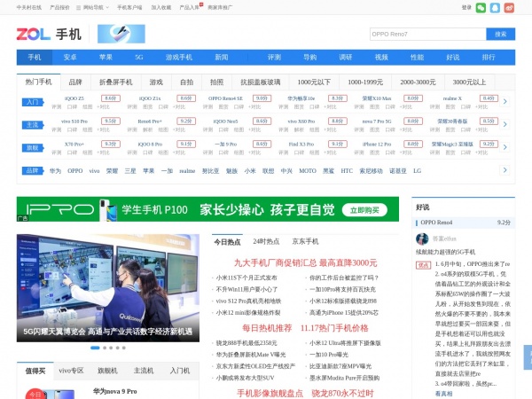Open article 小米11S下个月正式发布
The height and width of the screenshot is (399, 532).
[246, 278]
